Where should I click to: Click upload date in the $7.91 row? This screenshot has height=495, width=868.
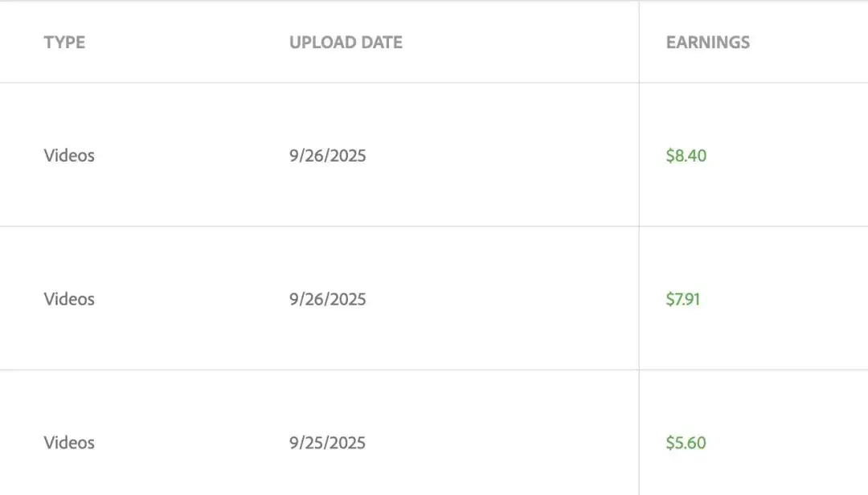(327, 299)
